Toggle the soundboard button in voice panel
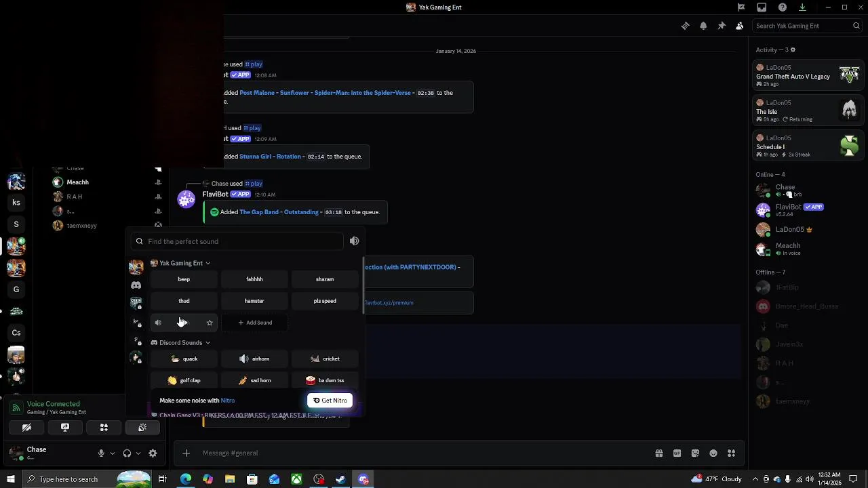The image size is (868, 488). tap(142, 428)
